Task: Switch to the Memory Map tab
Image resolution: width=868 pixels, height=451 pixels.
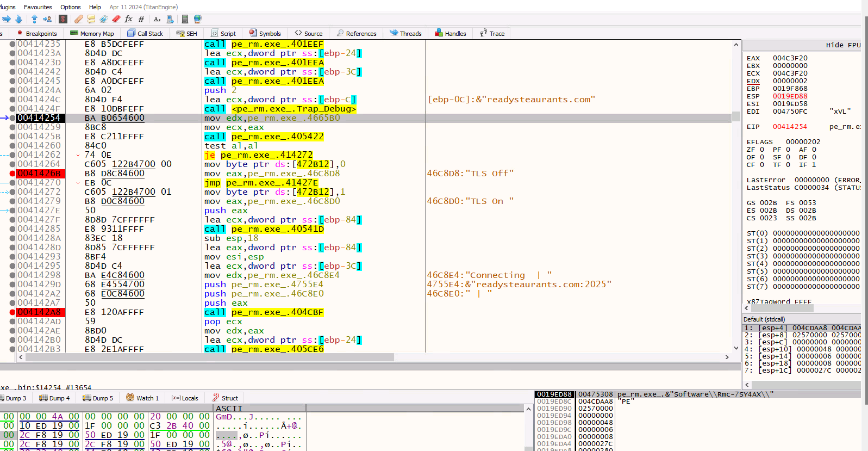Action: pyautogui.click(x=92, y=34)
